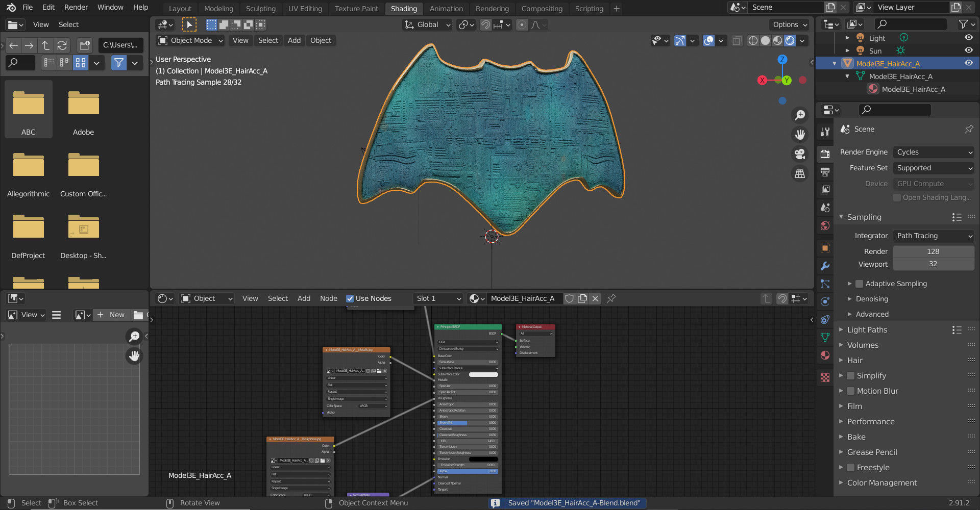Open Output properties printer icon

(x=825, y=172)
